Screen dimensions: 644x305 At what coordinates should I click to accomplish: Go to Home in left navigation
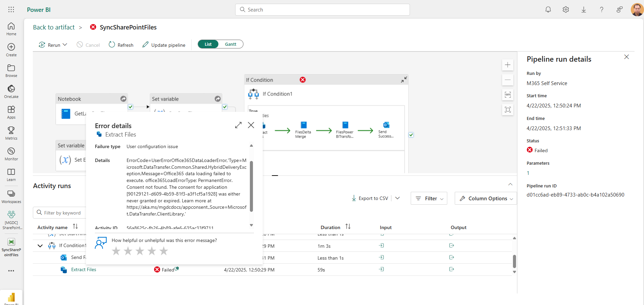(11, 29)
